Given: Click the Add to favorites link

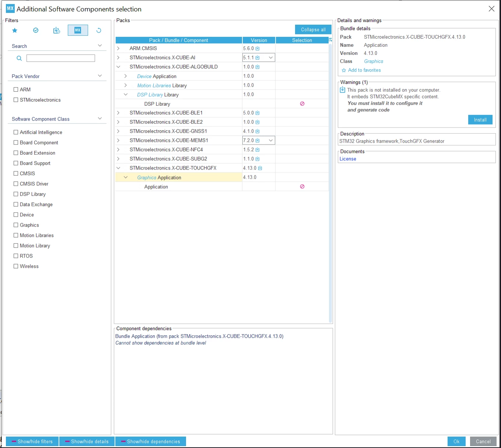Looking at the screenshot, I should pyautogui.click(x=364, y=70).
